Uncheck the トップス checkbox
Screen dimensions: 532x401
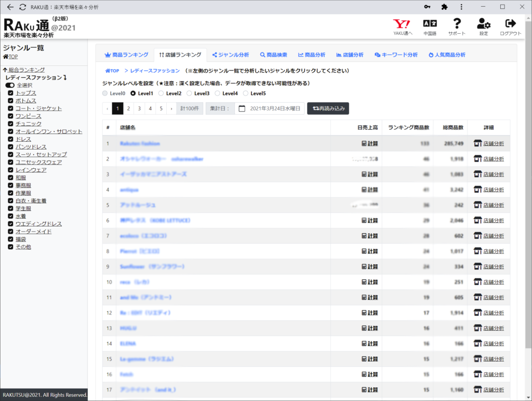click(x=10, y=93)
